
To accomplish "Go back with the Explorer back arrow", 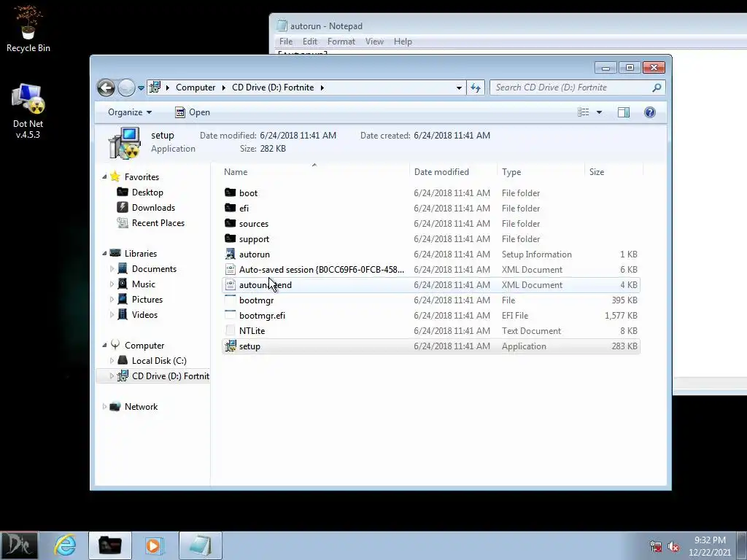I will click(x=107, y=87).
